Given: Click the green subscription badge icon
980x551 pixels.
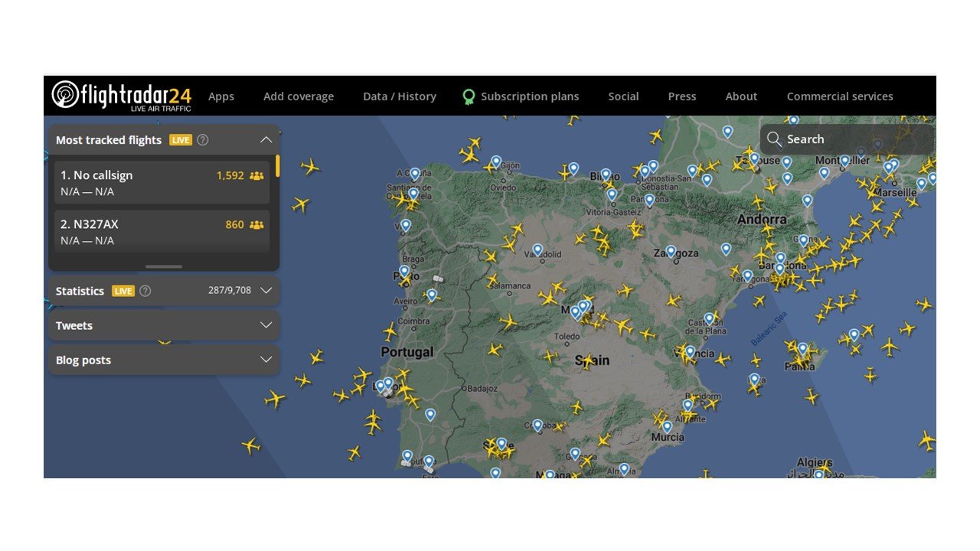Looking at the screenshot, I should 469,96.
